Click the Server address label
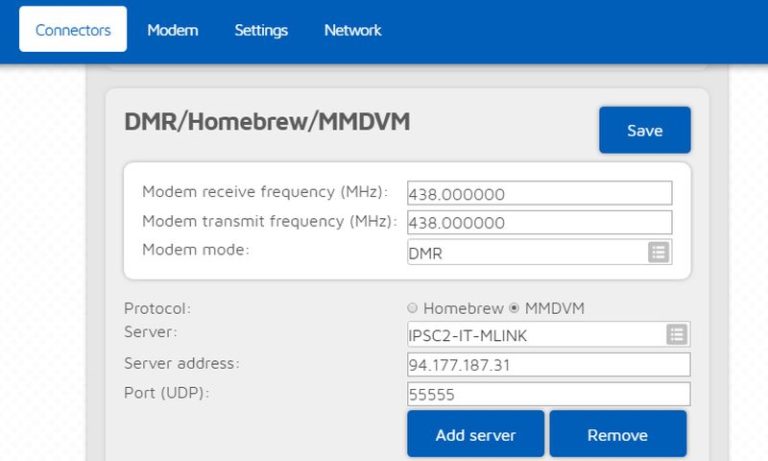 (x=182, y=364)
